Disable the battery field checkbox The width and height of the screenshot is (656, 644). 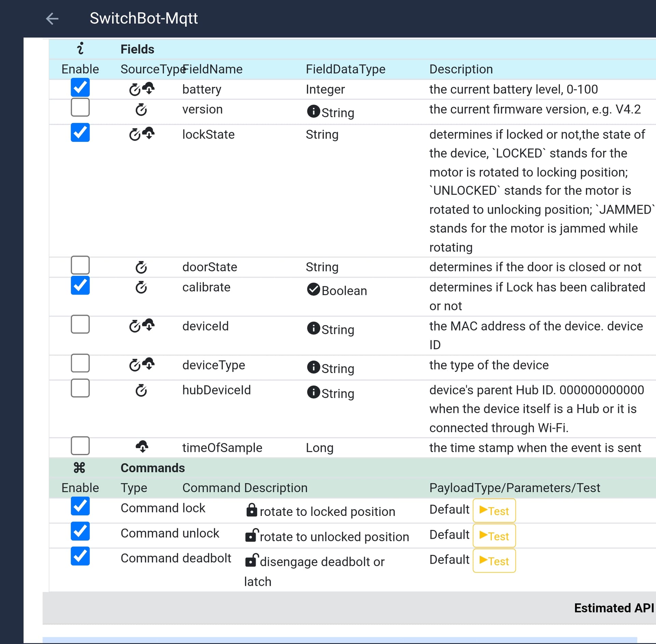click(80, 87)
